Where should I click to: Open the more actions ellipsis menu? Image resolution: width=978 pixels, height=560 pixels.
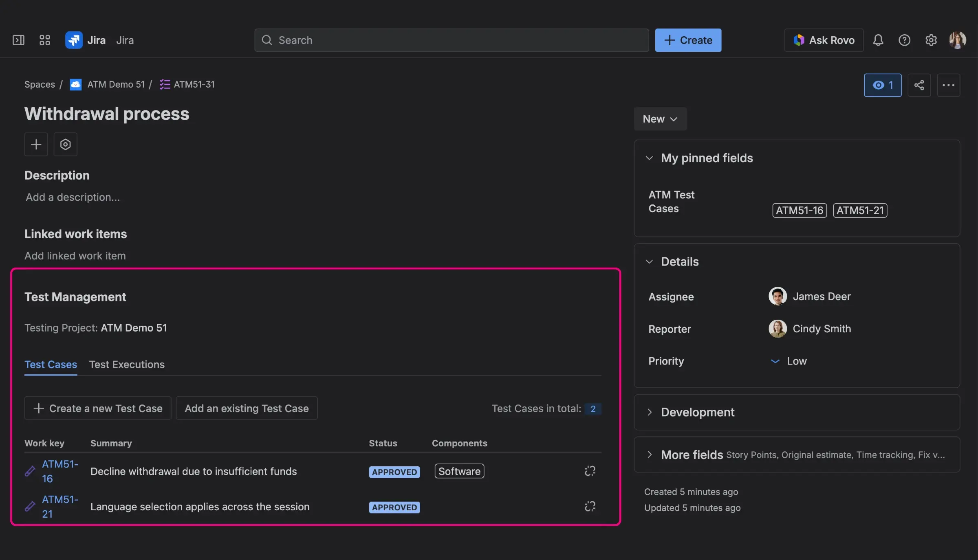coord(949,85)
